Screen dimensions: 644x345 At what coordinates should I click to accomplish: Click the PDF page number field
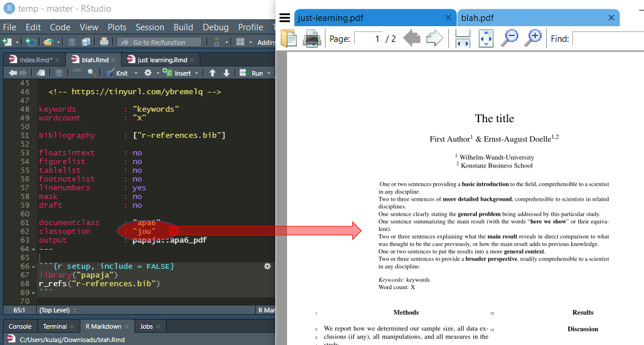point(369,38)
